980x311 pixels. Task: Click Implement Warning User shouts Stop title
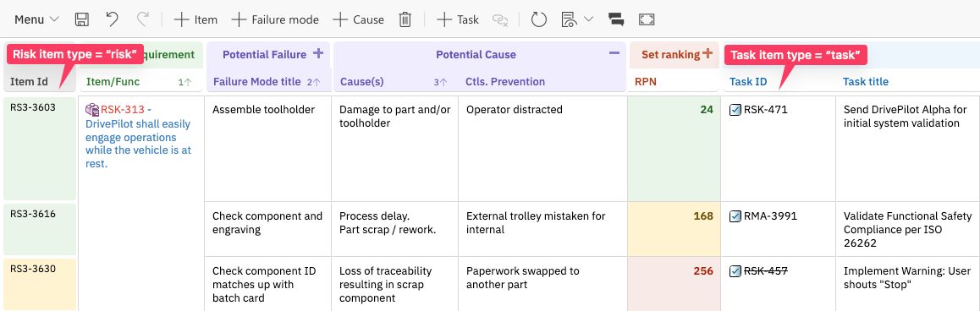tap(907, 278)
